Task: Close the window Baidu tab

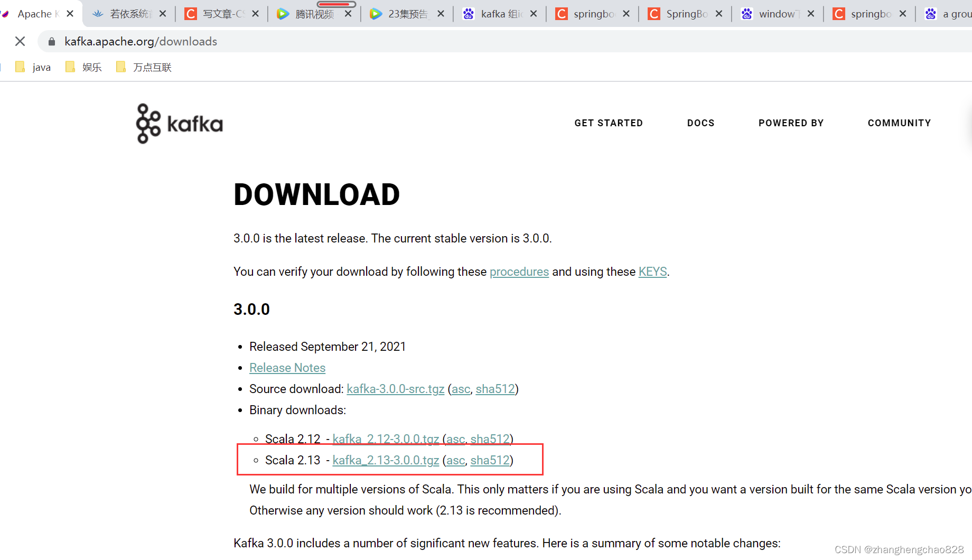Action: tap(811, 14)
